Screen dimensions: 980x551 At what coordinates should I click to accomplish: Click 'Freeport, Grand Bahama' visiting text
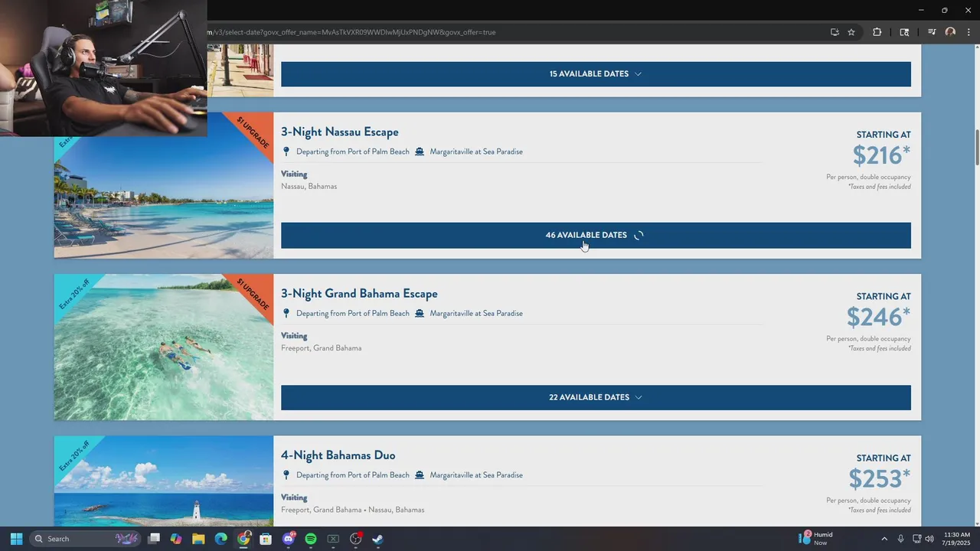point(321,348)
